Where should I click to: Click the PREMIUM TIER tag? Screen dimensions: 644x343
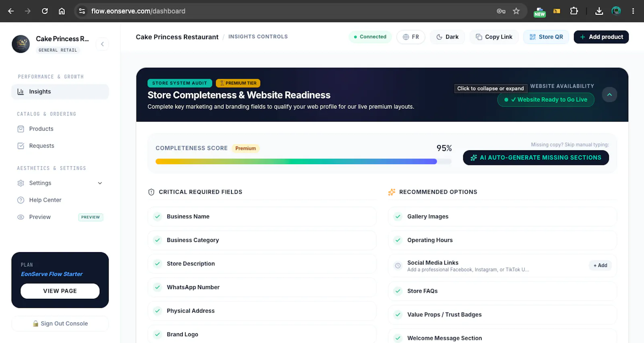coord(238,83)
